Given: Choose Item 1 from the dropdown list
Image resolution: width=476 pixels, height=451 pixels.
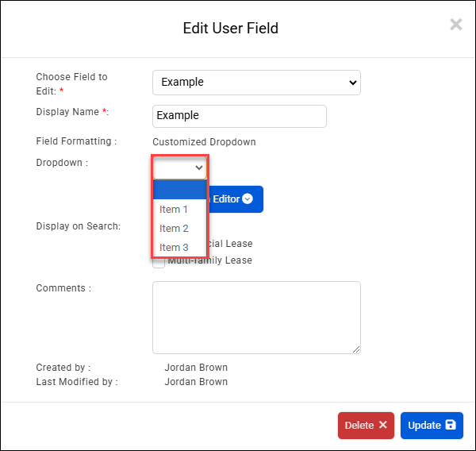Looking at the screenshot, I should tap(180, 210).
